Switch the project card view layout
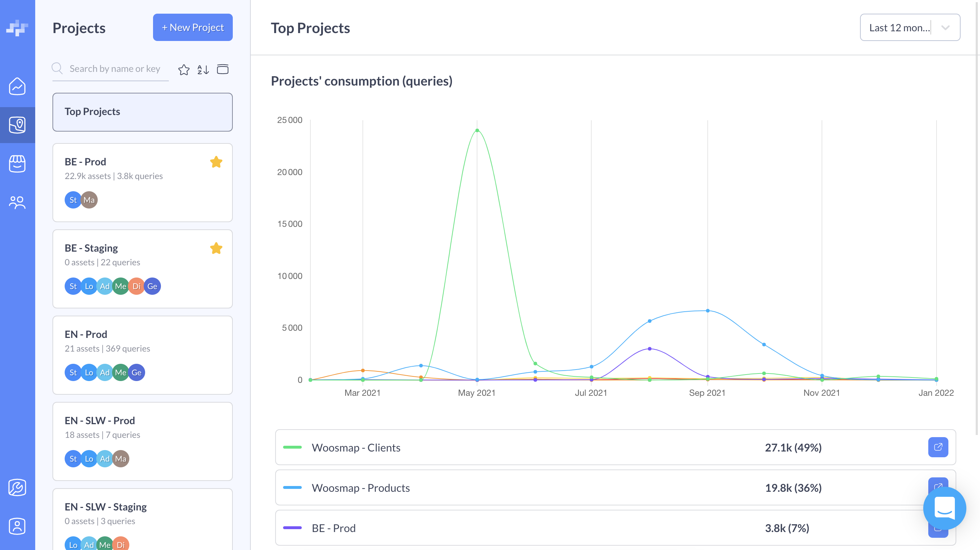980x550 pixels. tap(223, 69)
